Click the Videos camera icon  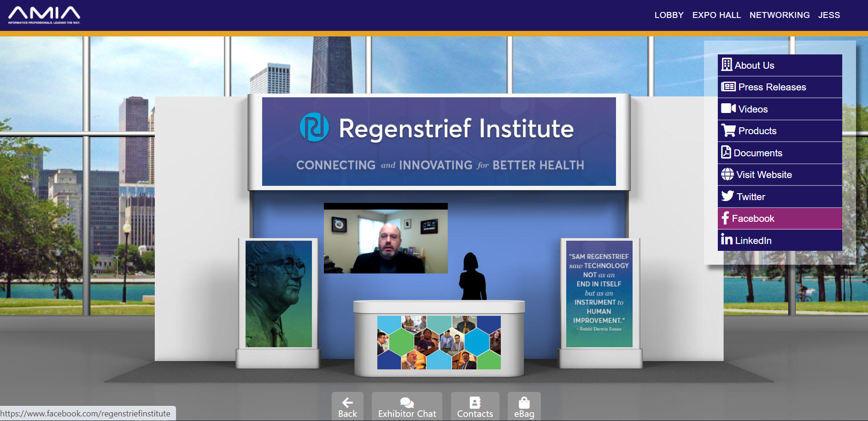click(x=728, y=108)
